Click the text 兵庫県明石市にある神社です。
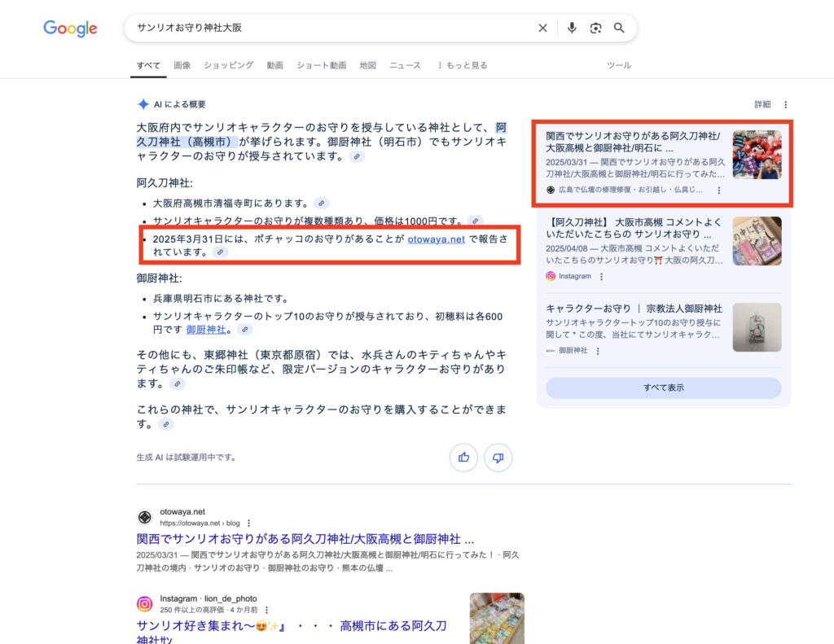834x644 pixels. coord(221,299)
